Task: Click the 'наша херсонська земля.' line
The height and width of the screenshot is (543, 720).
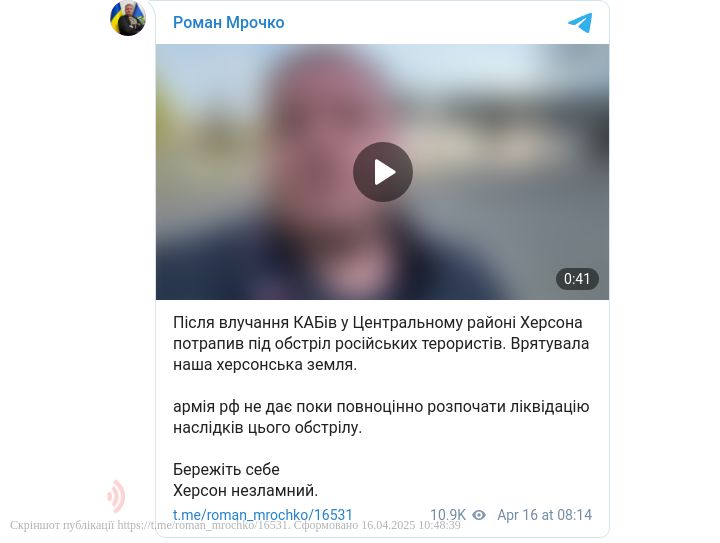Action: click(x=265, y=365)
